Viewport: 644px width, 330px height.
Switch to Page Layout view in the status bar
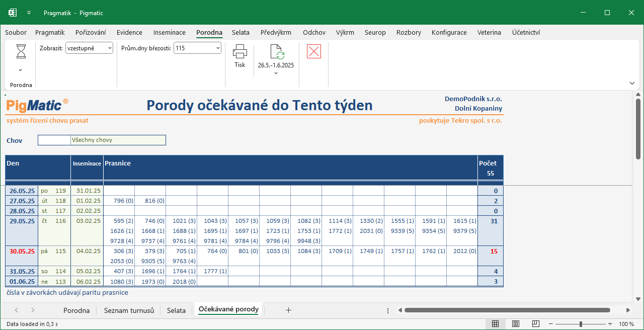click(x=516, y=324)
